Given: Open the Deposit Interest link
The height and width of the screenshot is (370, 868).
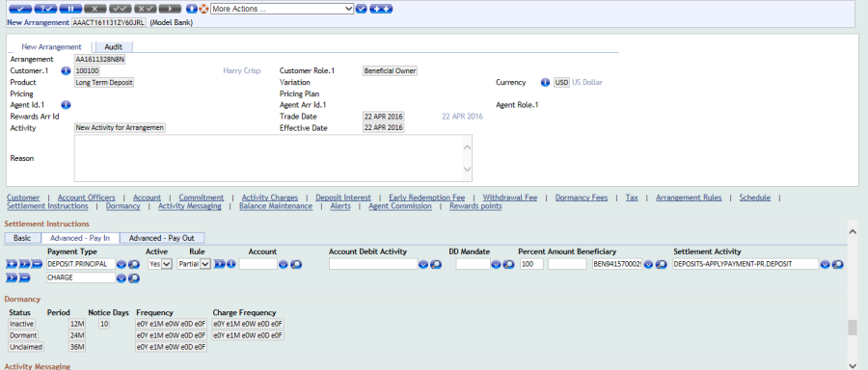Looking at the screenshot, I should 343,198.
